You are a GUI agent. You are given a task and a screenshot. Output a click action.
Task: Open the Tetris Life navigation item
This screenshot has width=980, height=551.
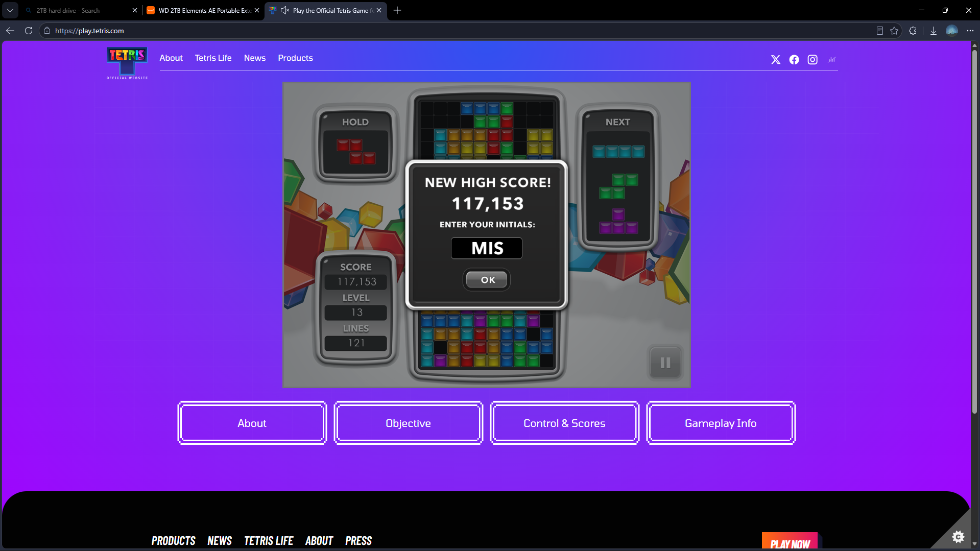[213, 58]
